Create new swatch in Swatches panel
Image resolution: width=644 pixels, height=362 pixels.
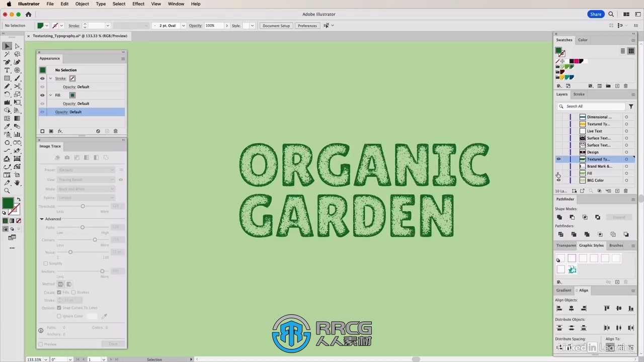pos(617,86)
